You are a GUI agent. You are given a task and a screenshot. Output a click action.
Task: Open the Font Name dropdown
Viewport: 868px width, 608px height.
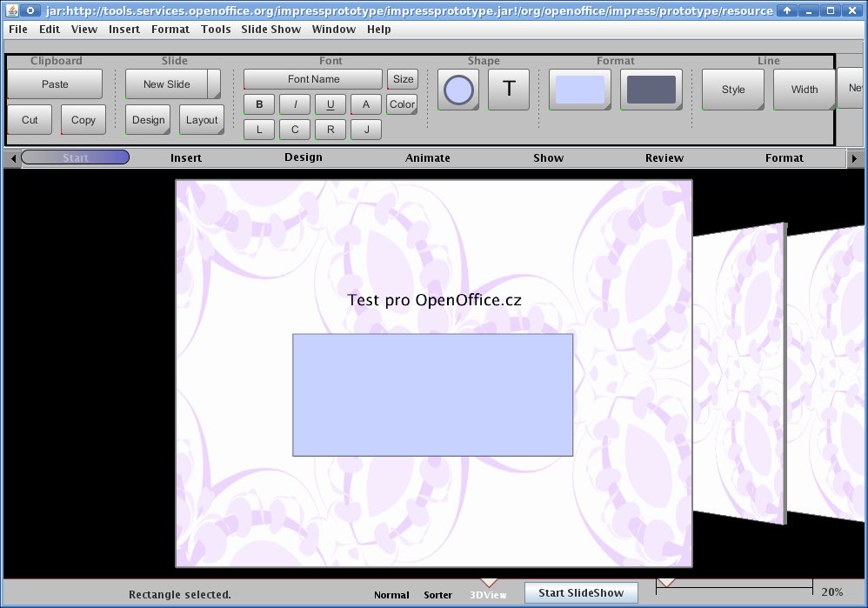[x=313, y=79]
